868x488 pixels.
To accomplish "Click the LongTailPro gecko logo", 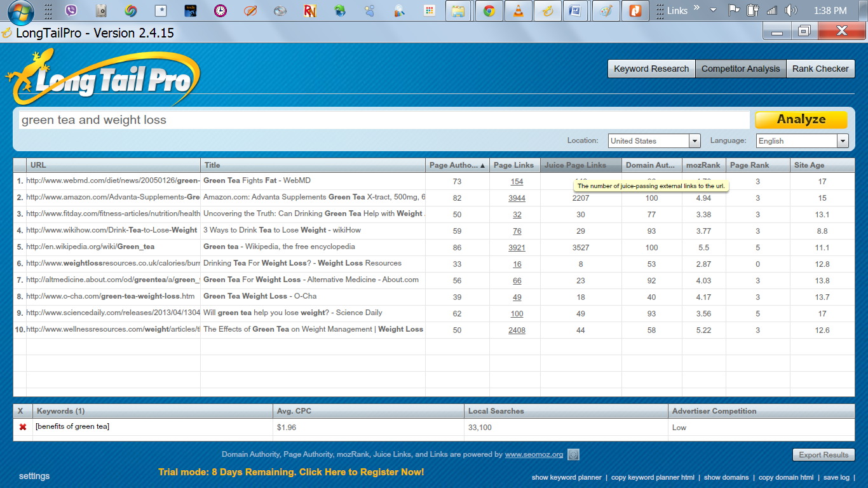I will click(102, 77).
